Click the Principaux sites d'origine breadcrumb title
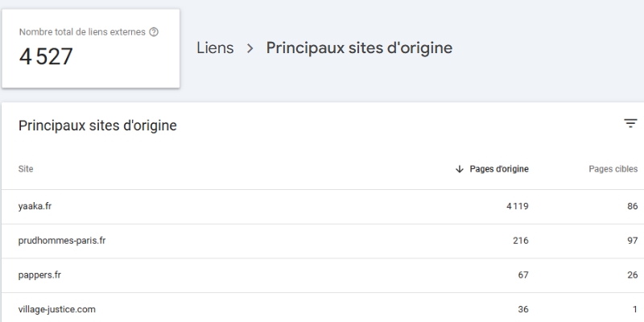Viewport: 644px width, 322px height. [359, 48]
